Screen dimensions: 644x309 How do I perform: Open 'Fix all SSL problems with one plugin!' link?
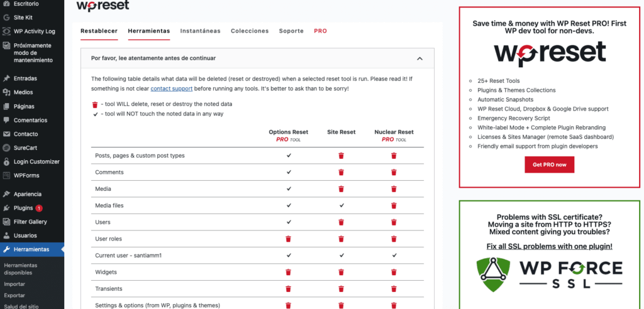(550, 247)
